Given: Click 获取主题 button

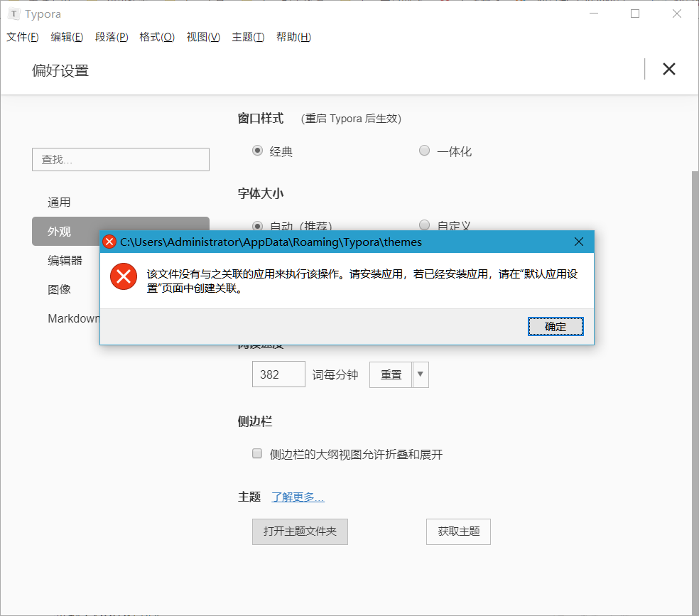Looking at the screenshot, I should click(x=458, y=531).
